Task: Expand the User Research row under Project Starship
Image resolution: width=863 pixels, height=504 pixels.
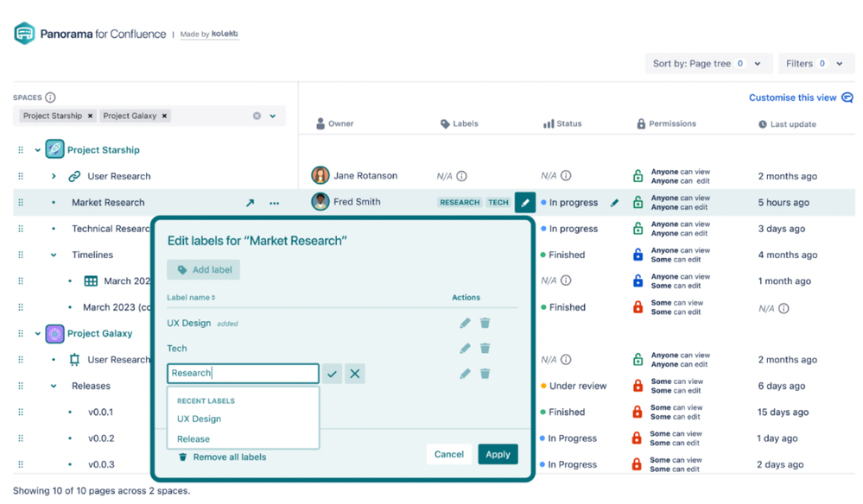Action: point(54,176)
